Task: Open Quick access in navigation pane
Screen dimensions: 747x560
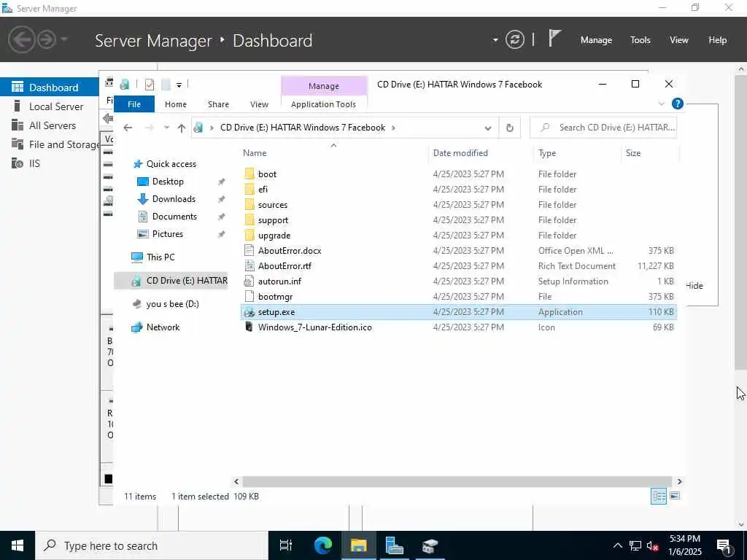Action: (x=171, y=164)
